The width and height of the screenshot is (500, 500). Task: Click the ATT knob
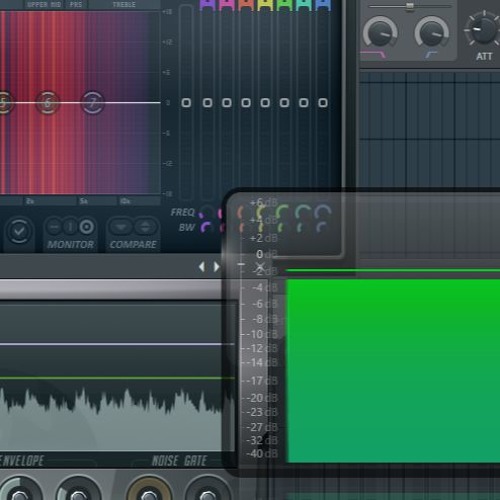tap(483, 29)
